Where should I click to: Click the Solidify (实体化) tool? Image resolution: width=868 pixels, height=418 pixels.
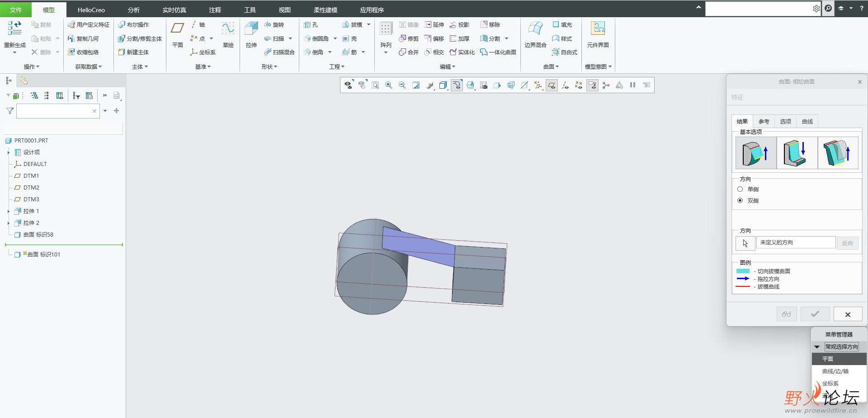tap(462, 52)
